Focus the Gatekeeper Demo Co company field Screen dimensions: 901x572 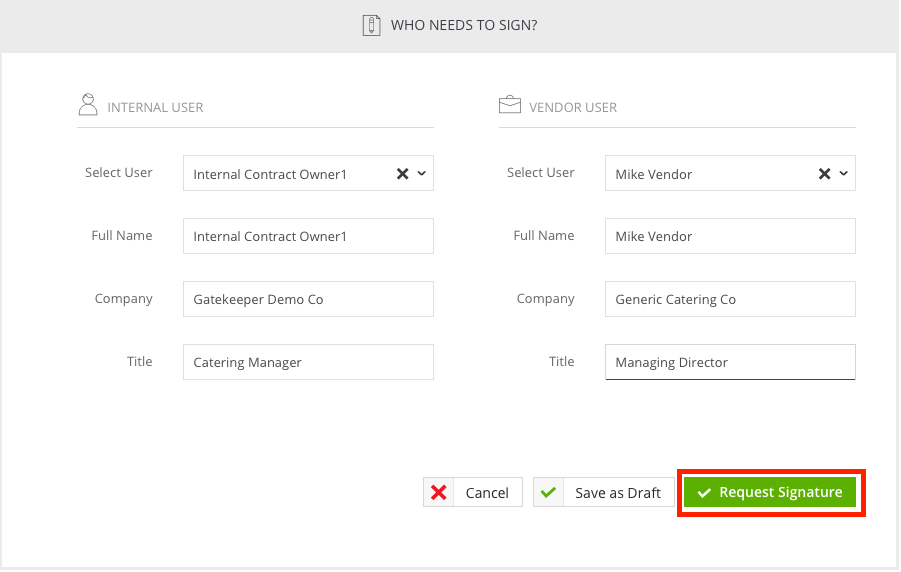click(308, 299)
